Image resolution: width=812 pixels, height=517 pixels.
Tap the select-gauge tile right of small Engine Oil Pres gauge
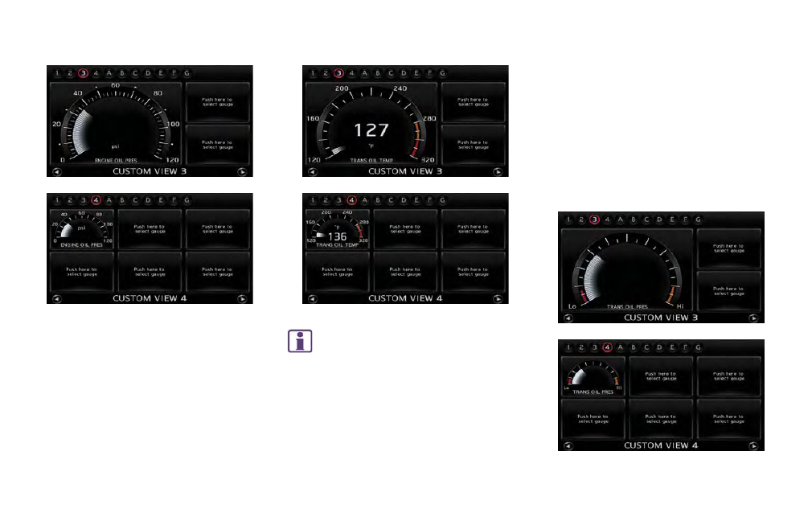point(150,229)
